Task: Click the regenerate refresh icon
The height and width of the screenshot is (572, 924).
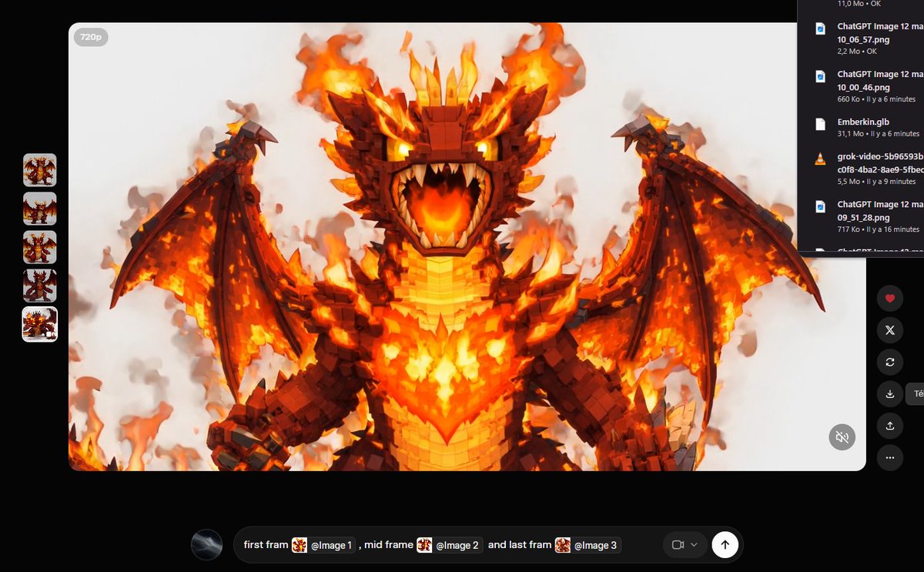Action: click(890, 362)
